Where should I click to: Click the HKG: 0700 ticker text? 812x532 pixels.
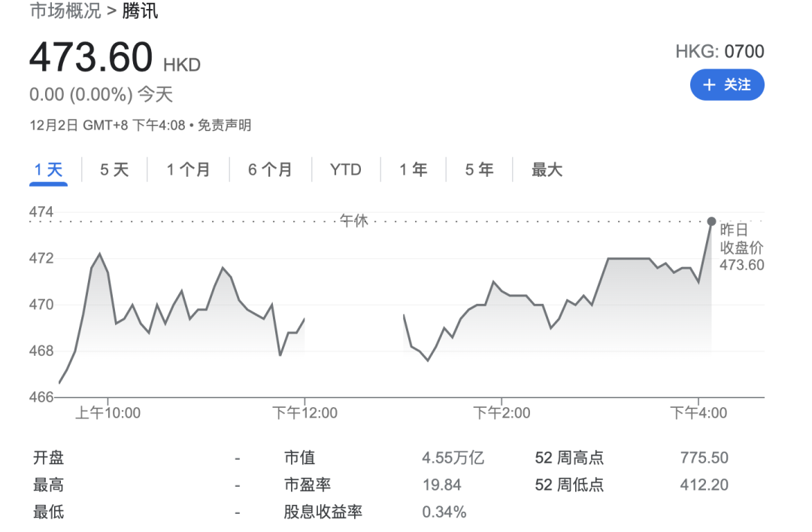pyautogui.click(x=720, y=52)
